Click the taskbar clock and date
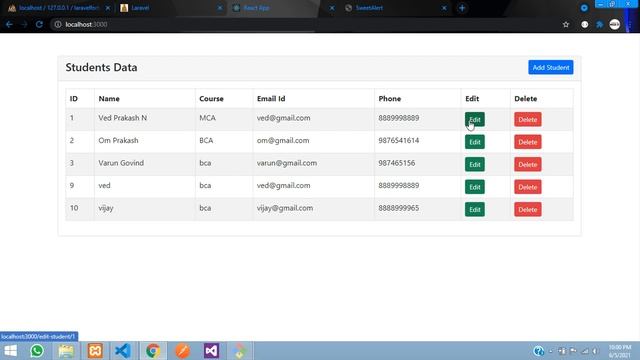Image resolution: width=640 pixels, height=360 pixels. (x=620, y=351)
